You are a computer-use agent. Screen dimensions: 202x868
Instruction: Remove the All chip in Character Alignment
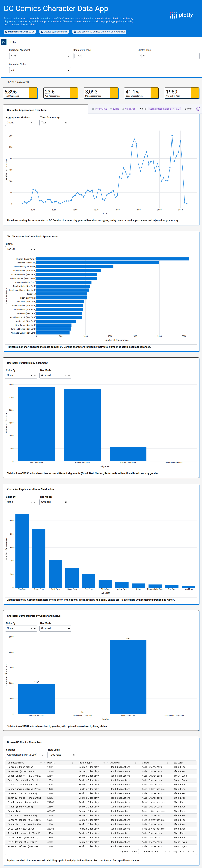coord(12,56)
